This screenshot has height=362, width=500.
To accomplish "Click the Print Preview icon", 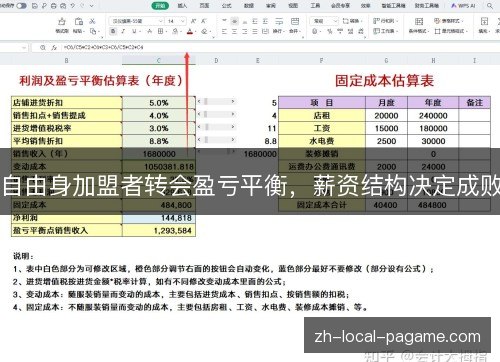I will [63, 6].
